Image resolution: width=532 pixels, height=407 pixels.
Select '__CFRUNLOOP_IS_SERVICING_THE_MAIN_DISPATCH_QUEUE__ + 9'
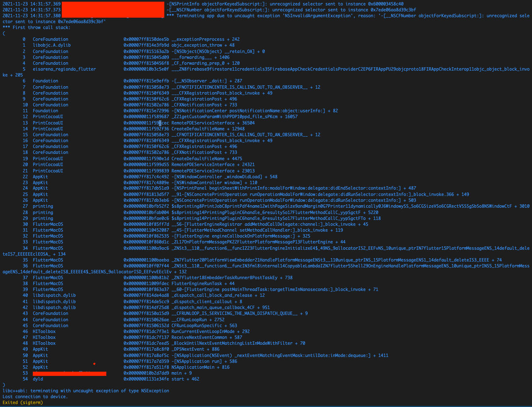point(240,313)
